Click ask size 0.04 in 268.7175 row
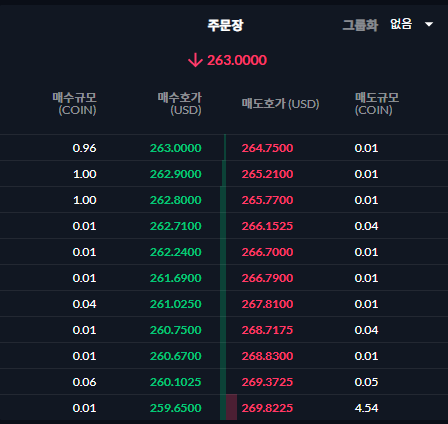The width and height of the screenshot is (448, 424). (x=366, y=330)
